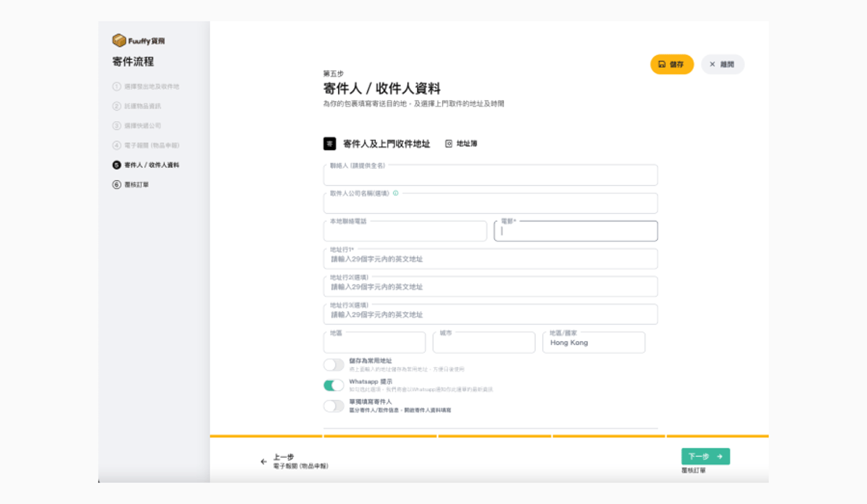
Task: Click the green 下一步 next button
Action: click(705, 457)
